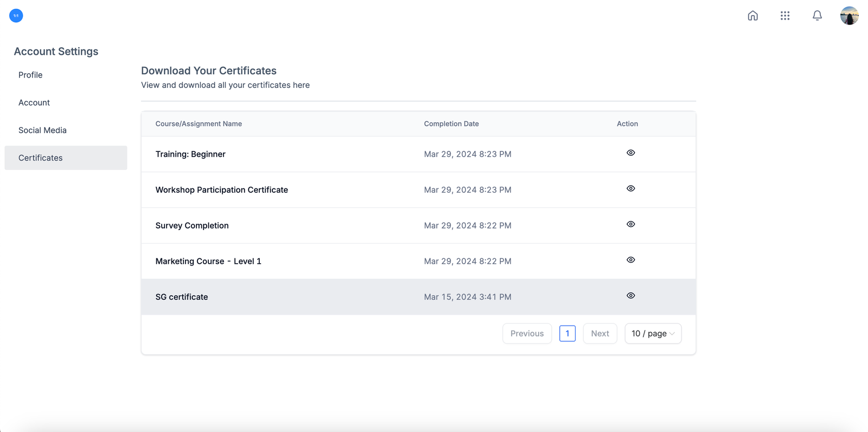Select the Certificates sidebar item
The width and height of the screenshot is (868, 432).
click(41, 158)
